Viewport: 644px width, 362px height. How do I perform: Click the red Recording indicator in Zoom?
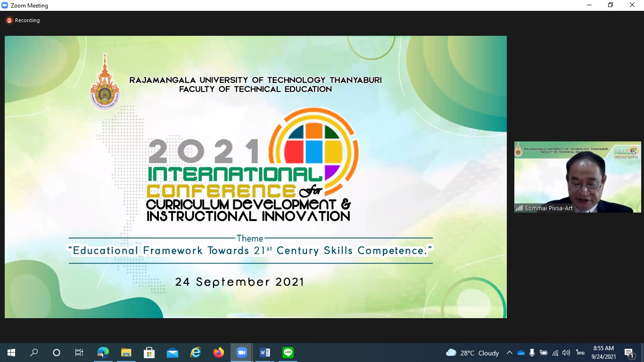(x=23, y=20)
